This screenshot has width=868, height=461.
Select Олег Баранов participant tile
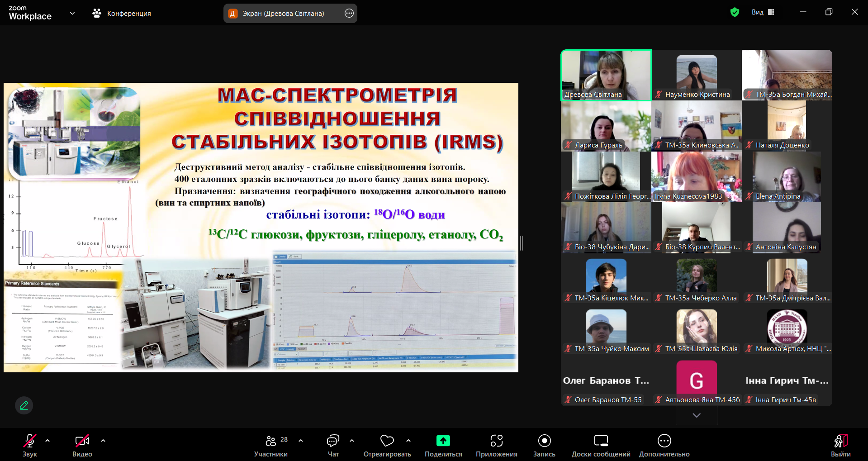point(606,380)
